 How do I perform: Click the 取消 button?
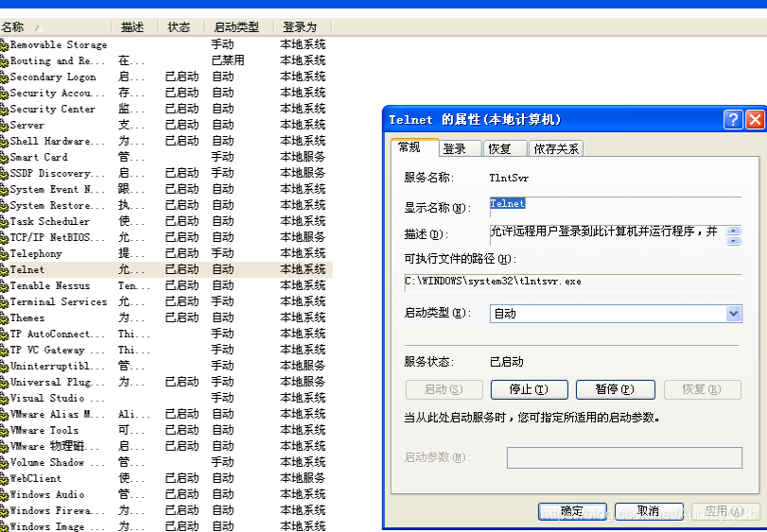pyautogui.click(x=649, y=511)
